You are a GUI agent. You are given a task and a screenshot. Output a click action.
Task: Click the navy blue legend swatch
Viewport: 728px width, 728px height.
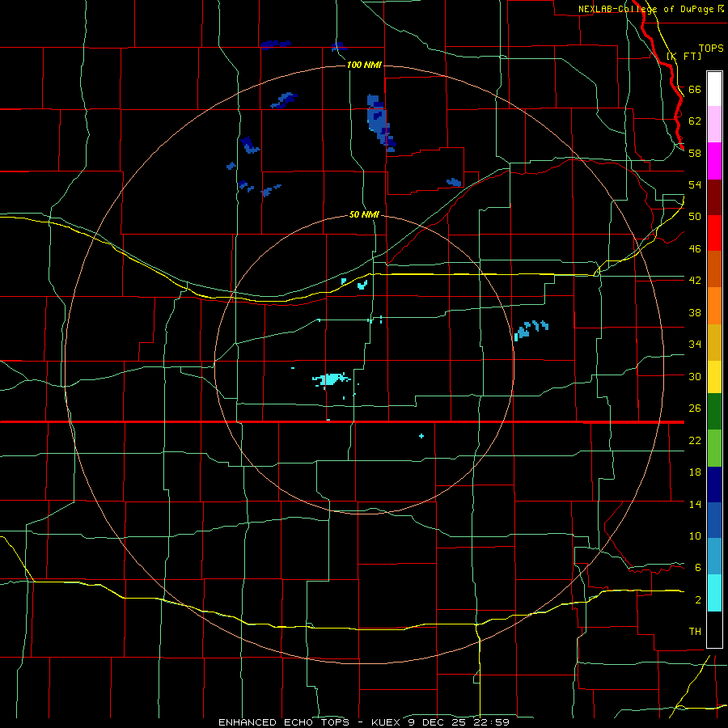[714, 485]
